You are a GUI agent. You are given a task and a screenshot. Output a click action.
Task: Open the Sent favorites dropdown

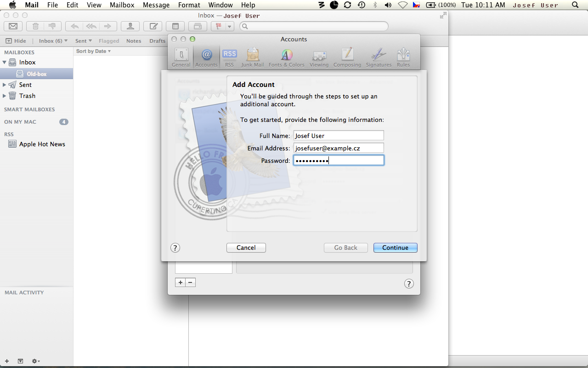[x=84, y=41]
